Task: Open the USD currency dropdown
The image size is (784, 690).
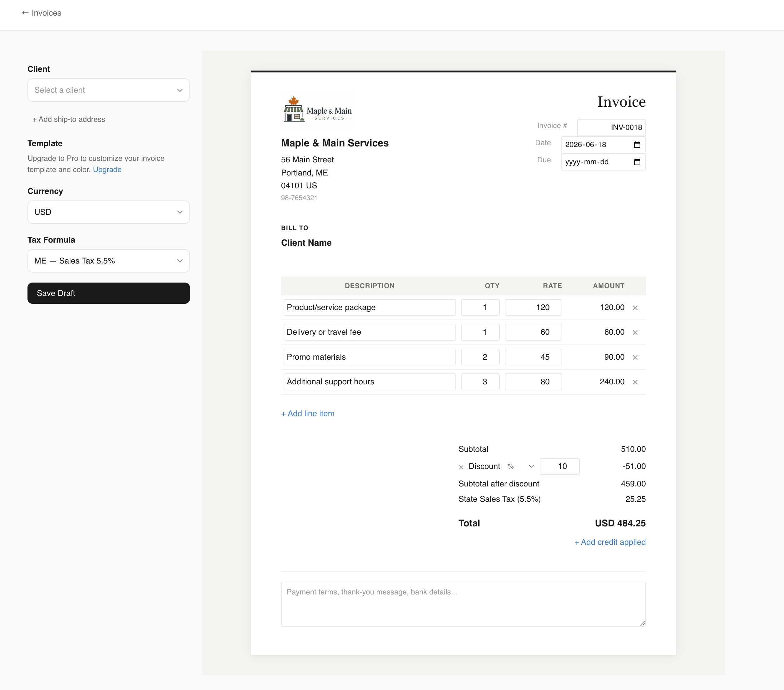Action: (x=109, y=212)
